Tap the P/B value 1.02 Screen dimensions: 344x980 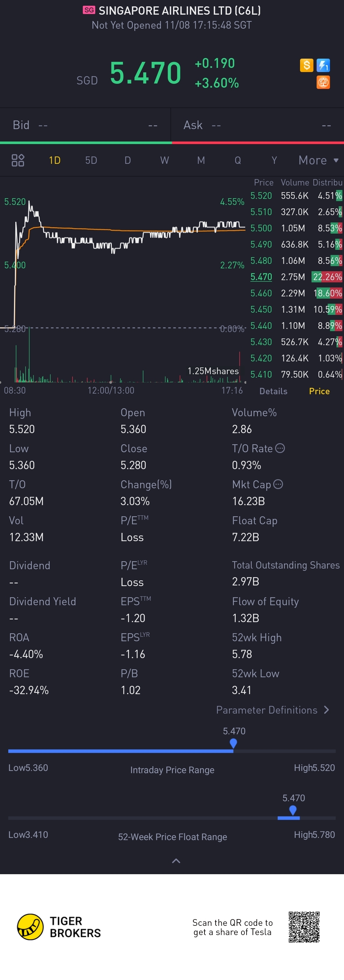click(131, 690)
